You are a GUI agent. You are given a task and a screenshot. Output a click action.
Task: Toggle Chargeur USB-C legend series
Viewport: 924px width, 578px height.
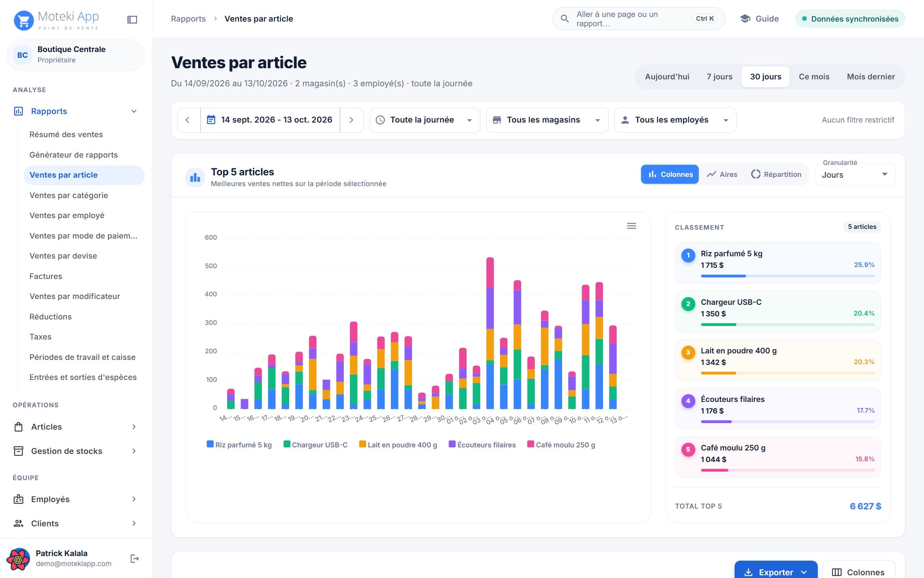(x=315, y=445)
